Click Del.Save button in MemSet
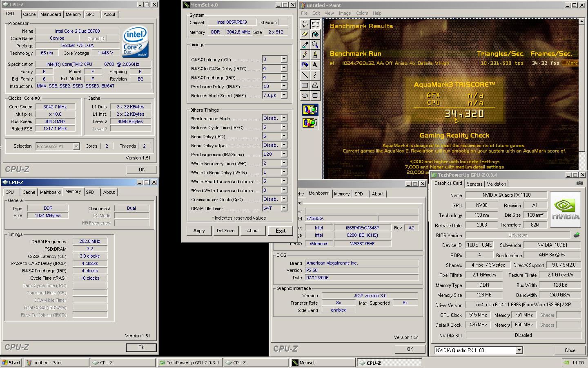 tap(226, 231)
